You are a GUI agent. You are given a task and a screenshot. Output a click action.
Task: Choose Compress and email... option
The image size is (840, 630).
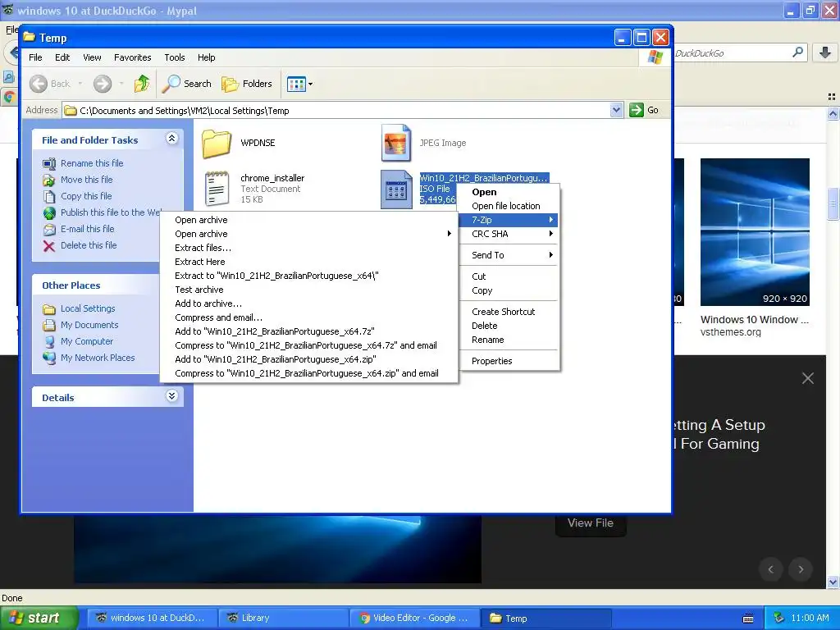(x=309, y=317)
